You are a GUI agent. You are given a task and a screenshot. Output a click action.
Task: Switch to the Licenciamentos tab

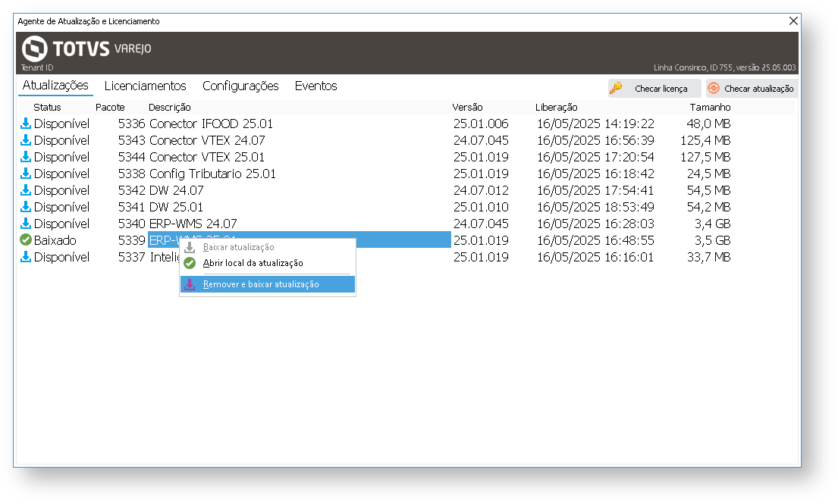tap(146, 86)
